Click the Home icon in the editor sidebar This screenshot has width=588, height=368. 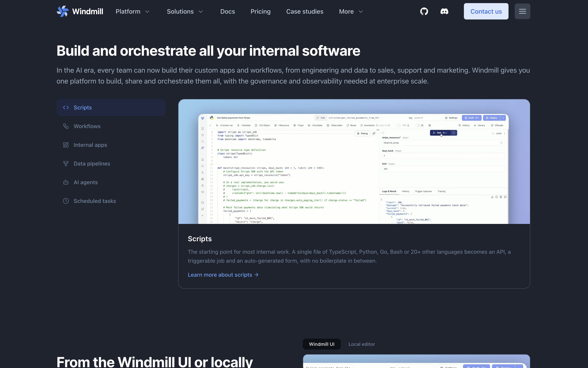click(x=202, y=160)
